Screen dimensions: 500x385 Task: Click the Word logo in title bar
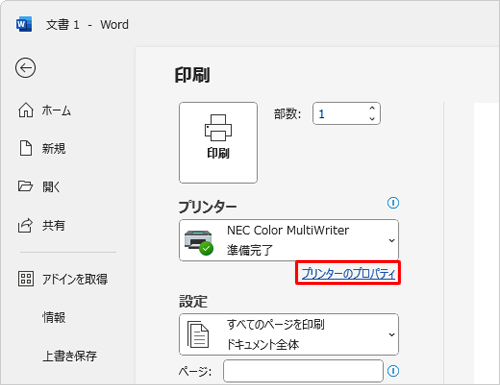(24, 24)
